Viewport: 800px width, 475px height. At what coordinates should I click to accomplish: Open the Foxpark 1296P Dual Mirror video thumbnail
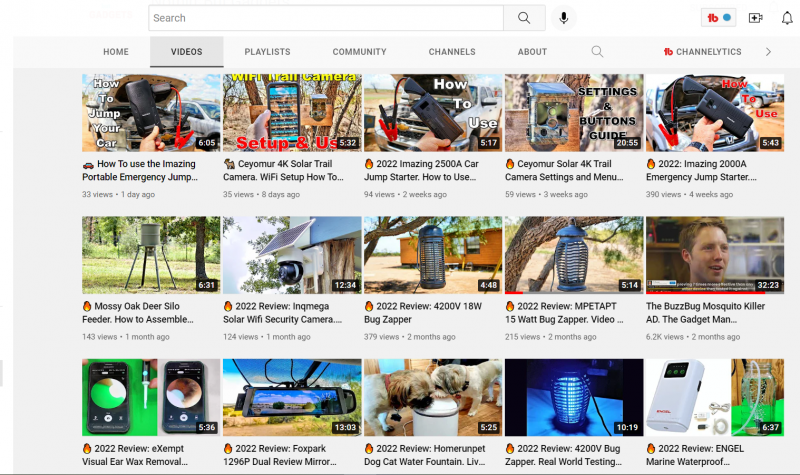[x=292, y=398]
